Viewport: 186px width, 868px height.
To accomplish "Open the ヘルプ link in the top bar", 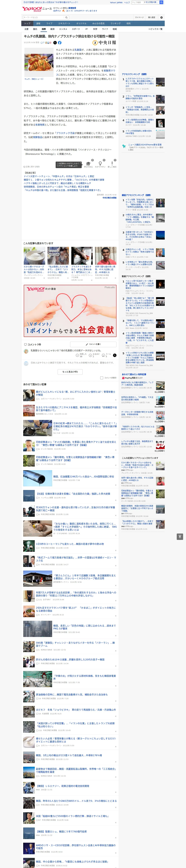I will (x=127, y=2).
